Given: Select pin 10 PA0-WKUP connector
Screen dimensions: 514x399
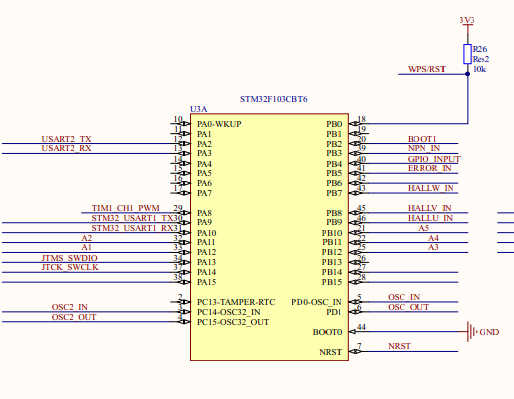Looking at the screenshot, I should pos(180,124).
